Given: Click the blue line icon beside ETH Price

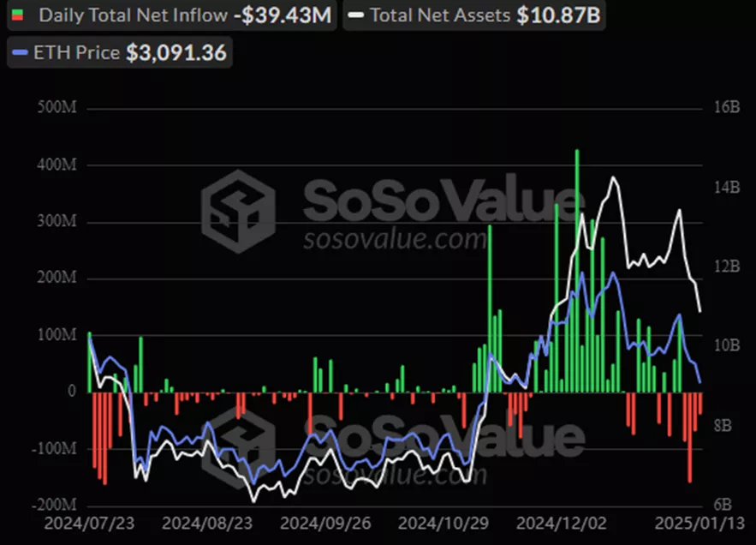Looking at the screenshot, I should [19, 53].
